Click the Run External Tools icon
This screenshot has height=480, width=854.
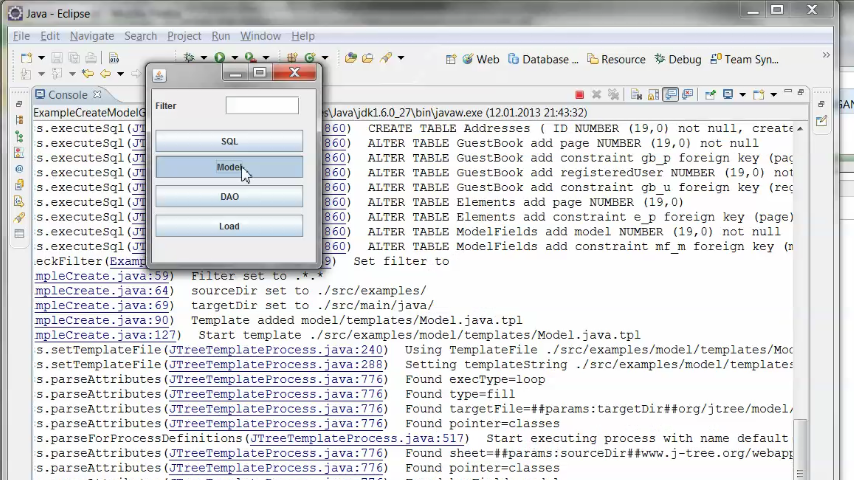(x=251, y=58)
